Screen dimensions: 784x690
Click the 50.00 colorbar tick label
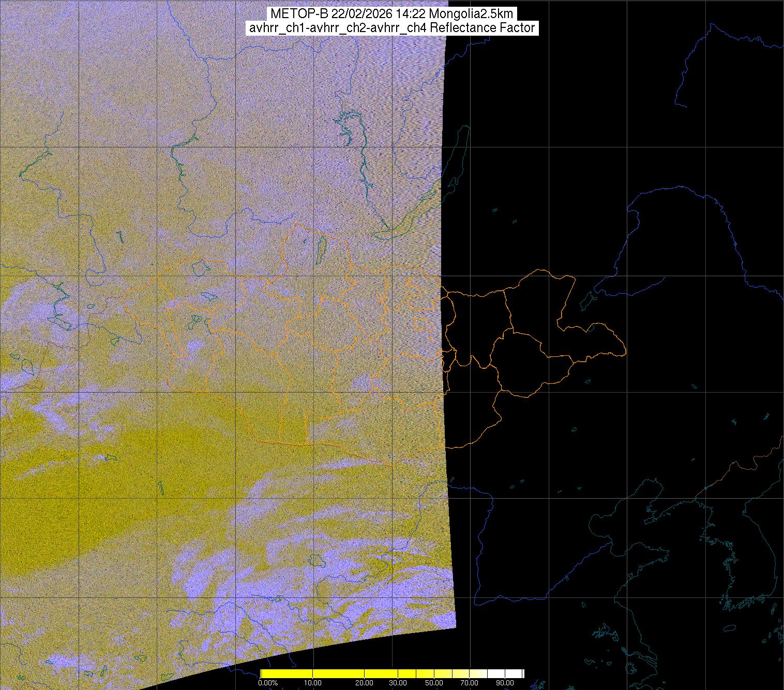(x=434, y=683)
